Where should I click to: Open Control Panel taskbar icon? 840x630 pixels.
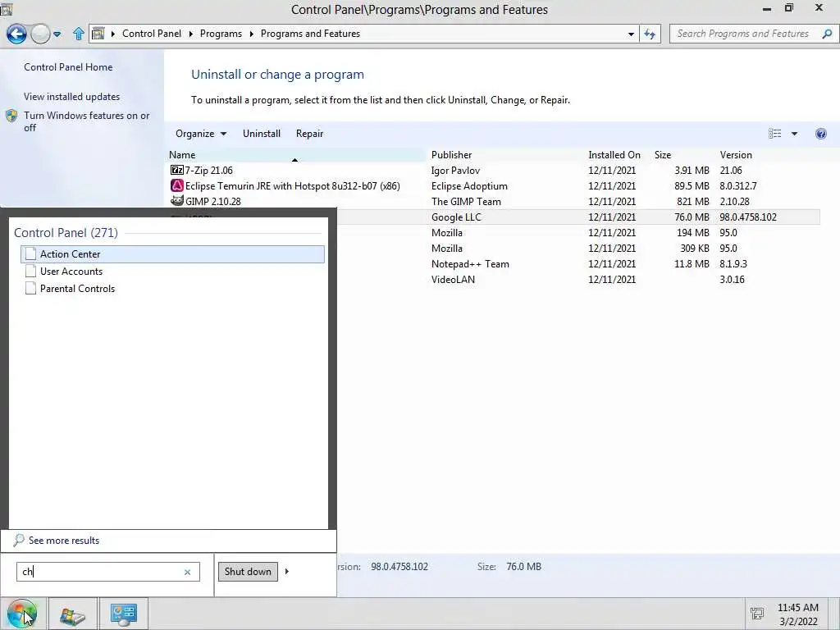124,614
